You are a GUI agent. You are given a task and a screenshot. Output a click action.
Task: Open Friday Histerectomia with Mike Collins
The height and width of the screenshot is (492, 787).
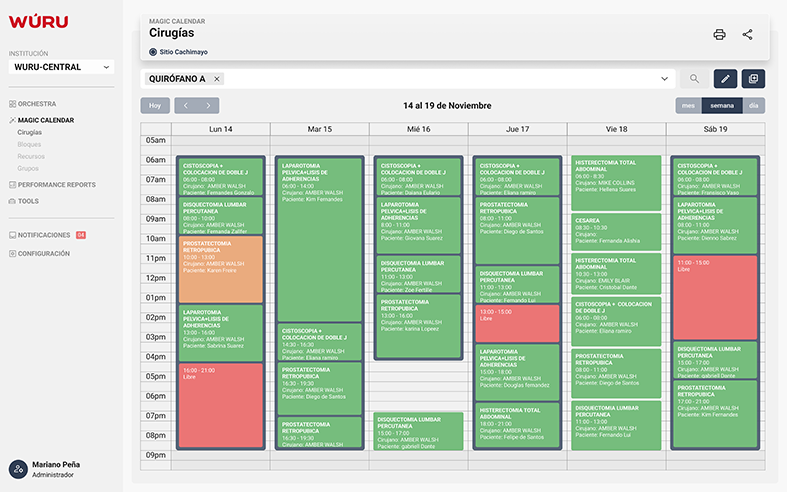point(616,183)
